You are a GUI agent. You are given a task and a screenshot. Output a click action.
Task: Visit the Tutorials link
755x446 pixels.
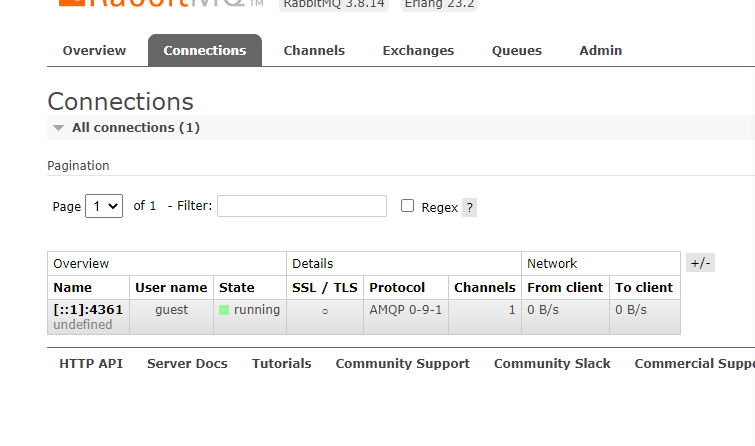281,364
